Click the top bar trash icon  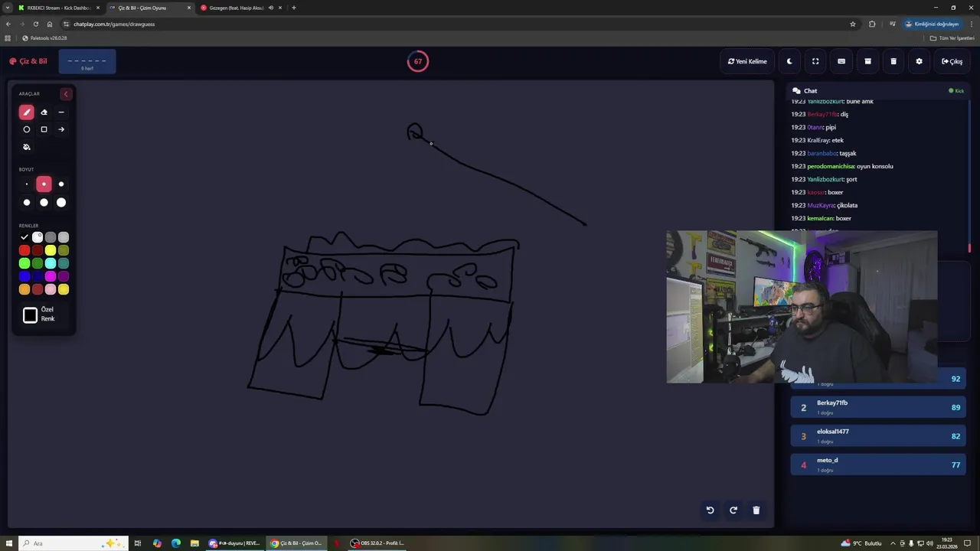(893, 61)
